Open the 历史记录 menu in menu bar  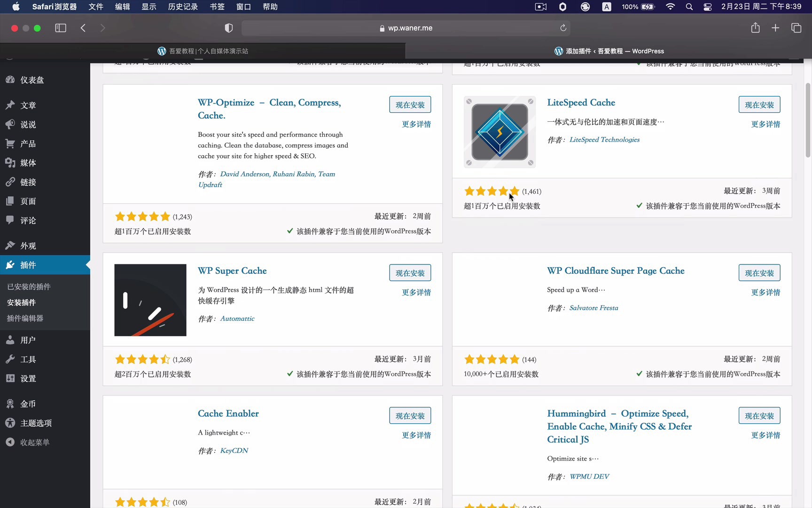pyautogui.click(x=183, y=7)
